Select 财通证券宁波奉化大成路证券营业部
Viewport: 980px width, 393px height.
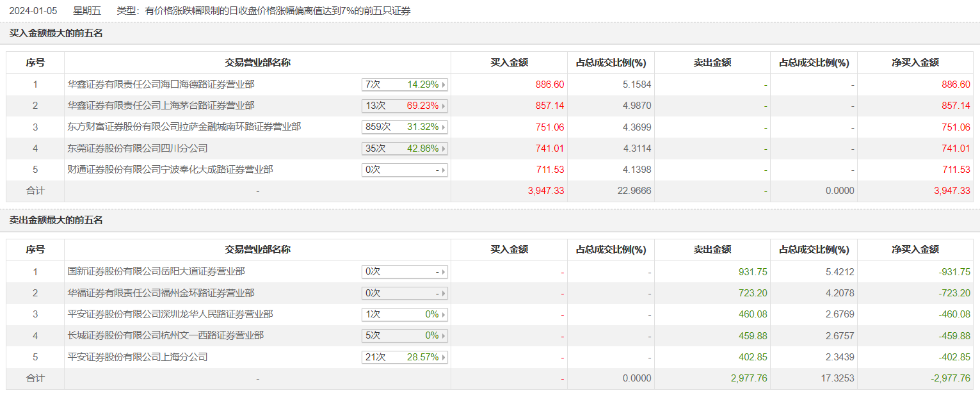point(170,170)
